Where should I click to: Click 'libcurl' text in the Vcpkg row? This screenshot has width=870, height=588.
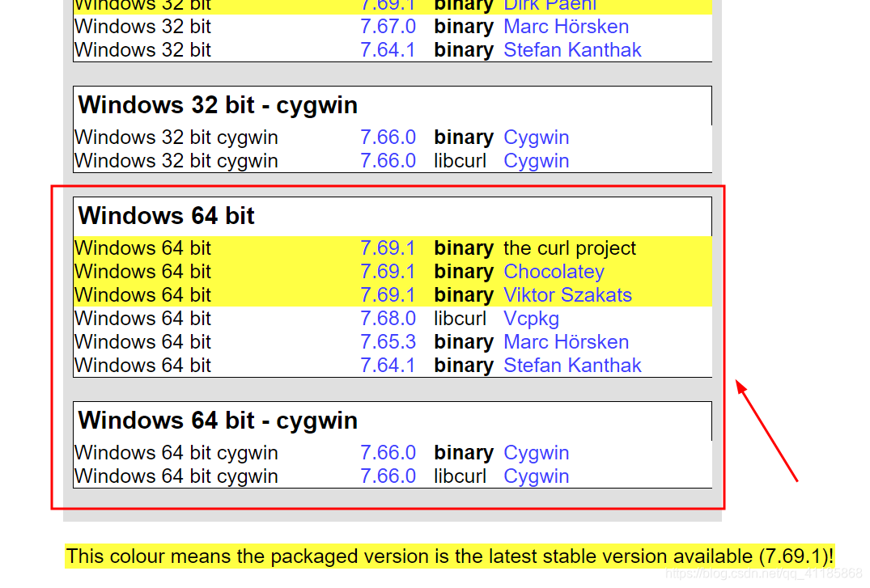460,319
